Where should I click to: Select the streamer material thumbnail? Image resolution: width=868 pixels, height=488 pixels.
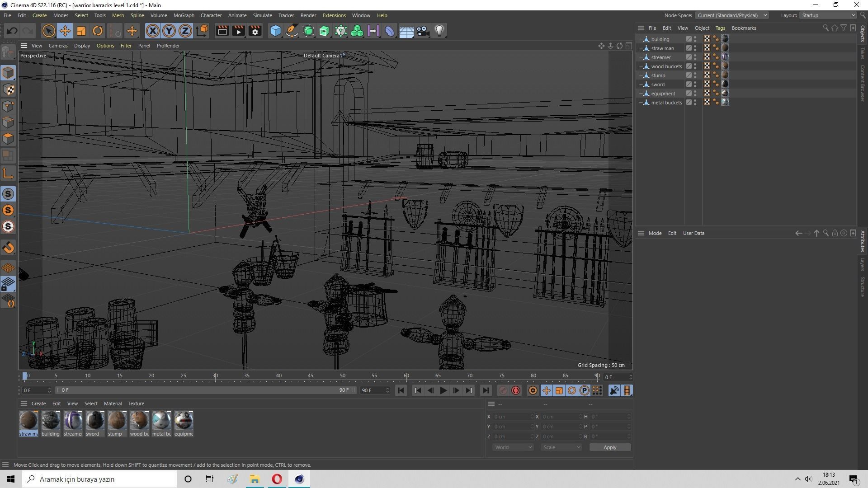tap(73, 420)
